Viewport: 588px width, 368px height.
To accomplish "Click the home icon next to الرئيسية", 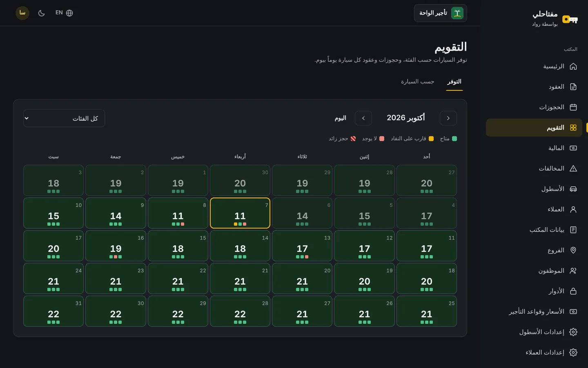I will [x=573, y=66].
